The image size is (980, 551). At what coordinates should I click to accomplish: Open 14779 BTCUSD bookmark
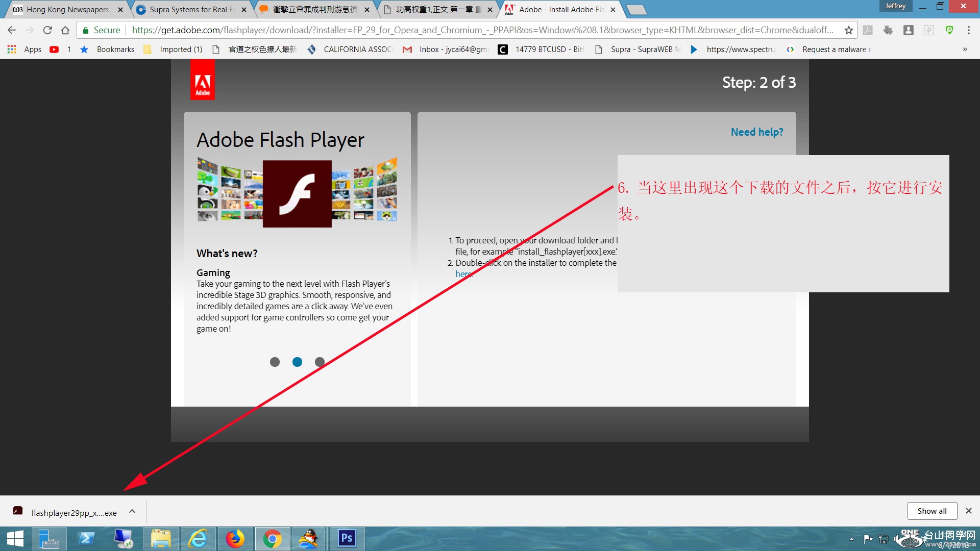[542, 49]
